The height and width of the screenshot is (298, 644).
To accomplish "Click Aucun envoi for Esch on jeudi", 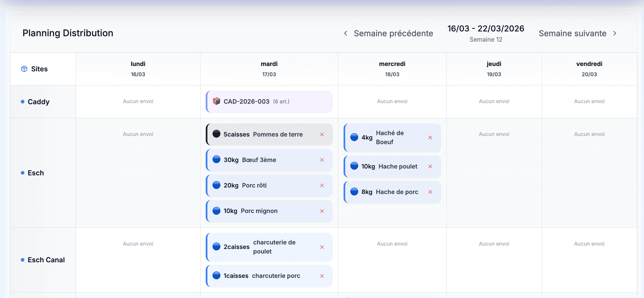I will pyautogui.click(x=494, y=134).
